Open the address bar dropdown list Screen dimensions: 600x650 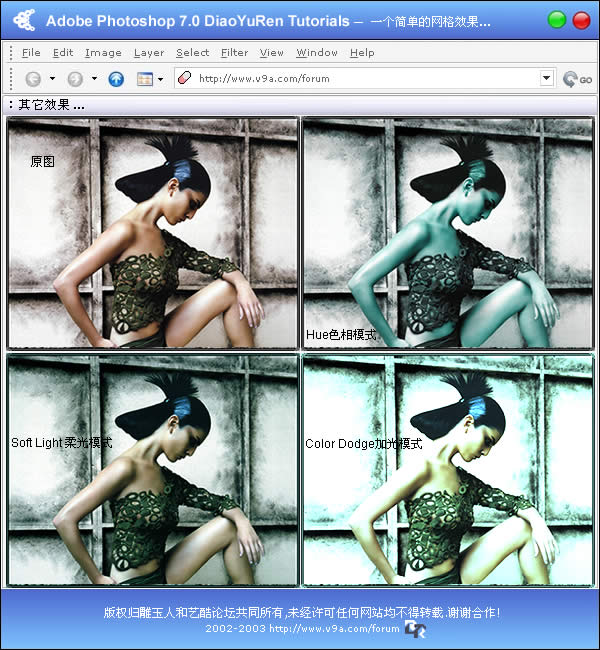[x=547, y=78]
